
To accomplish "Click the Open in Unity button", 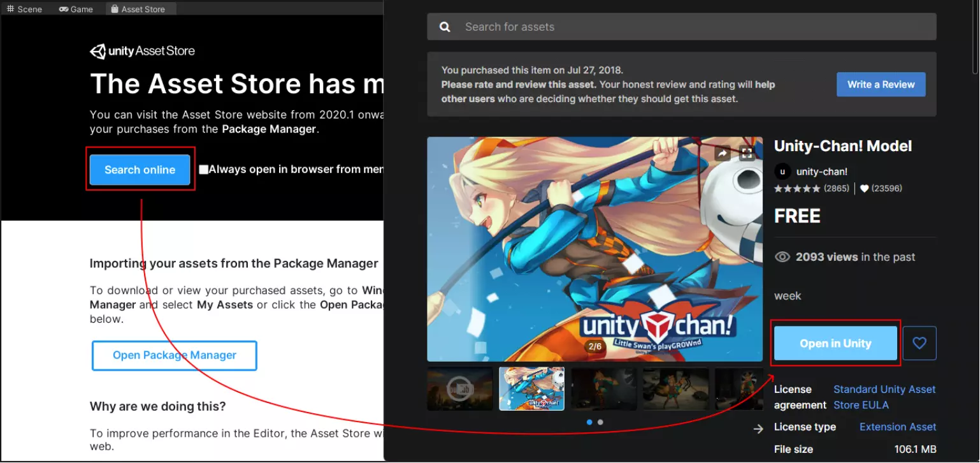I will click(x=835, y=343).
